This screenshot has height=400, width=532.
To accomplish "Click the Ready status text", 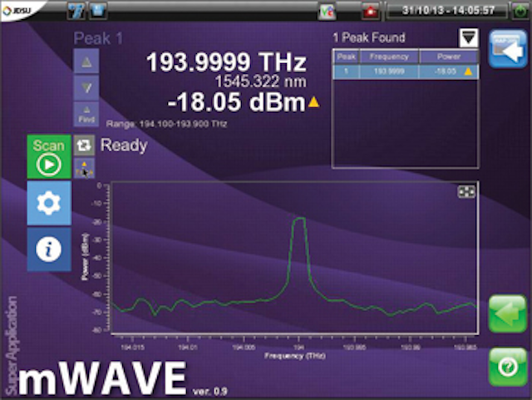I will (x=124, y=146).
